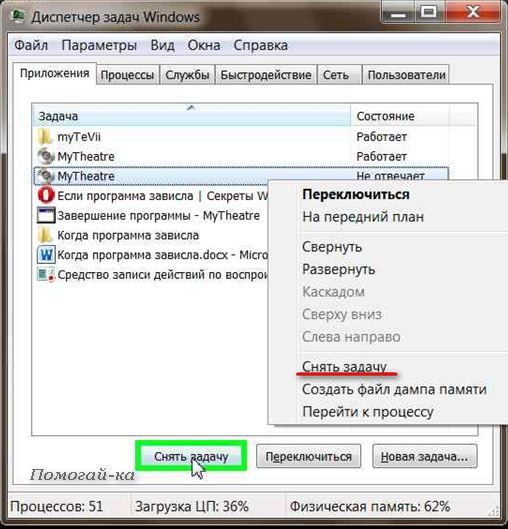Choose Свернуть from the context menu

[x=332, y=247]
